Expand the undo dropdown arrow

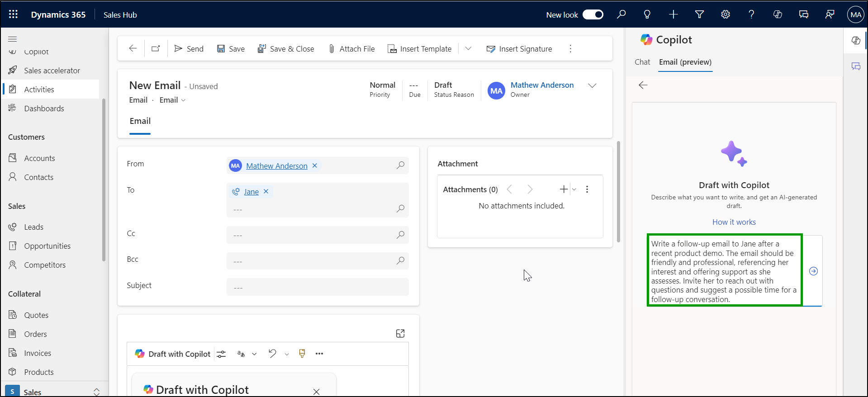click(287, 354)
